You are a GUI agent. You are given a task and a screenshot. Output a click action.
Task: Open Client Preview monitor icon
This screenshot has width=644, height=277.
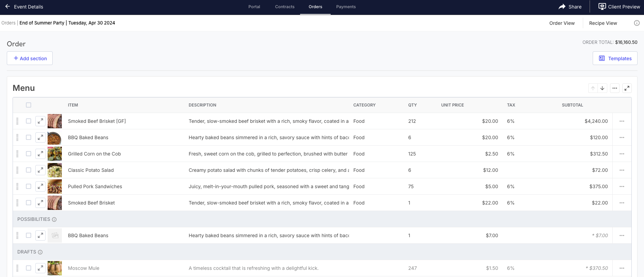pos(602,7)
